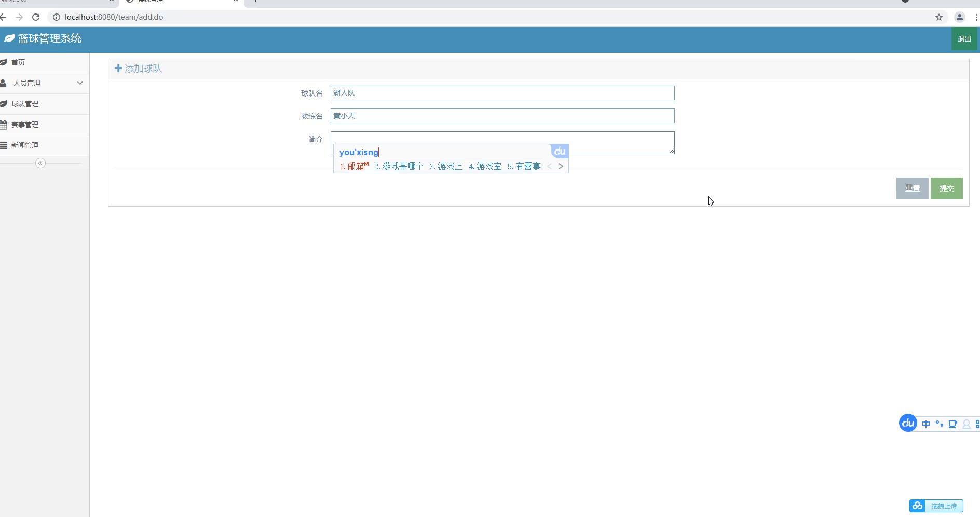The image size is (980, 517).
Task: Open the Chrome profile avatar icon
Action: pyautogui.click(x=960, y=17)
